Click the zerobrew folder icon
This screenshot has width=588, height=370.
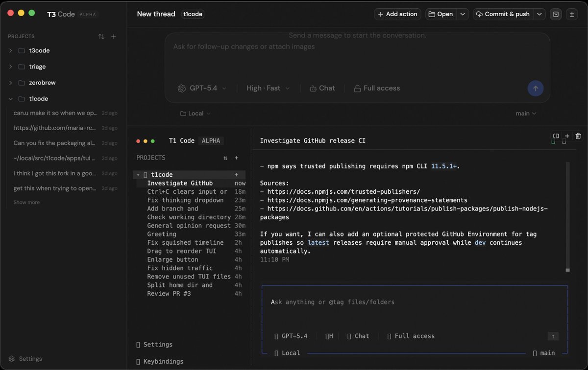tap(22, 83)
